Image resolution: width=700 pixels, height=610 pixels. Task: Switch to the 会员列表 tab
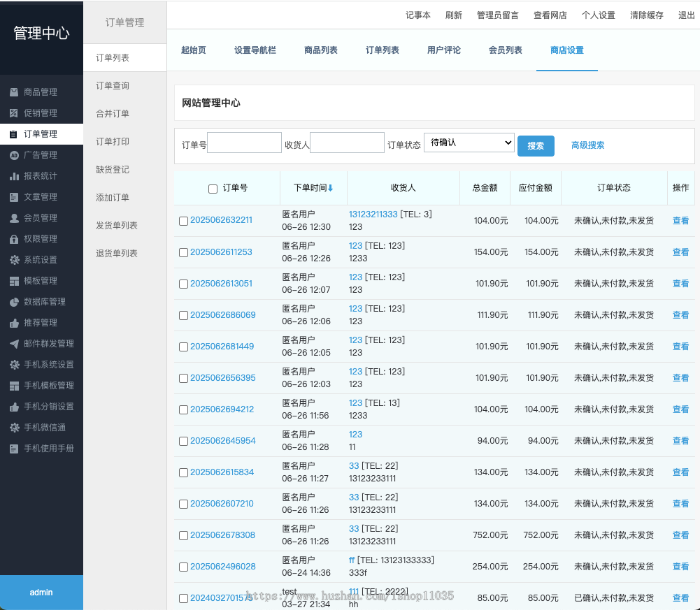(506, 50)
